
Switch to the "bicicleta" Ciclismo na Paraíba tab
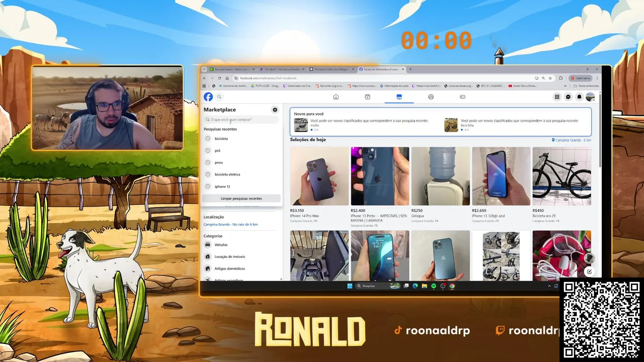282,69
